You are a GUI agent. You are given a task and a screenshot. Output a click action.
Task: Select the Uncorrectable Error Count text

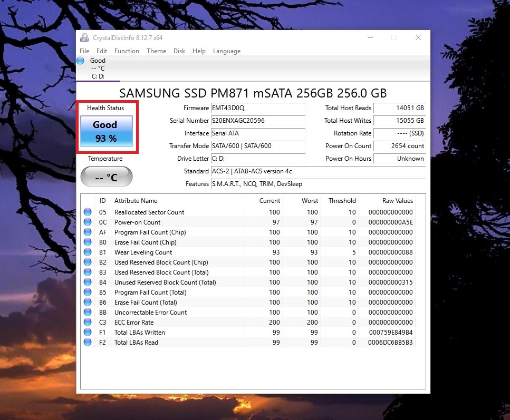click(x=151, y=312)
